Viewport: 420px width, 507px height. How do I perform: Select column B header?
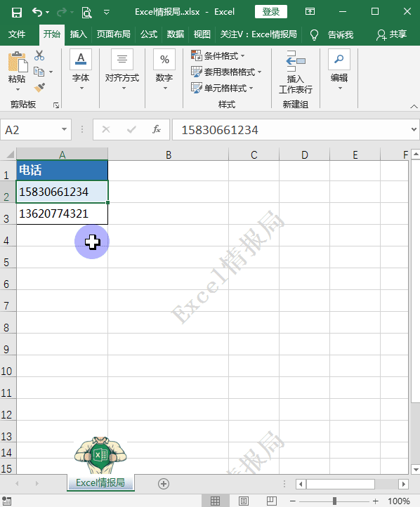(168, 154)
